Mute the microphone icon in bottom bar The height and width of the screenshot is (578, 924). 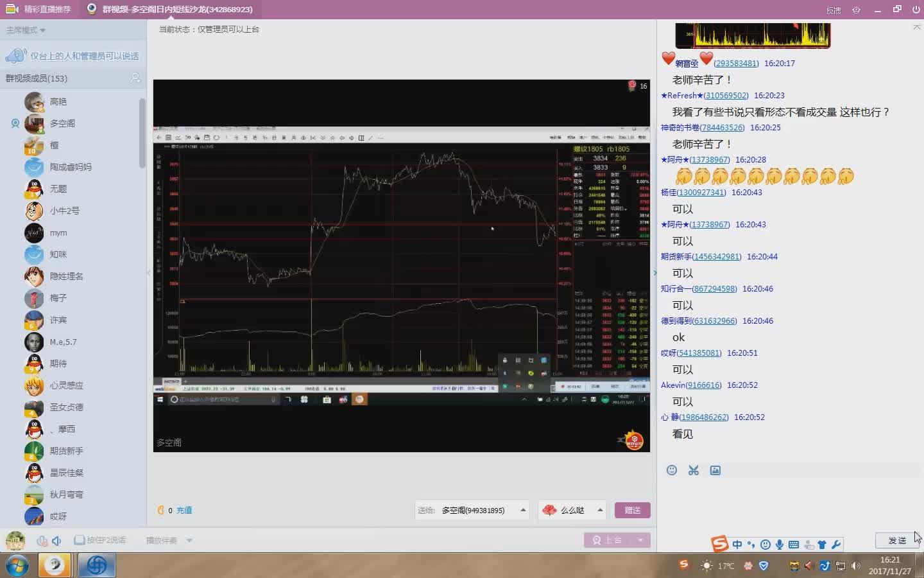(x=41, y=541)
